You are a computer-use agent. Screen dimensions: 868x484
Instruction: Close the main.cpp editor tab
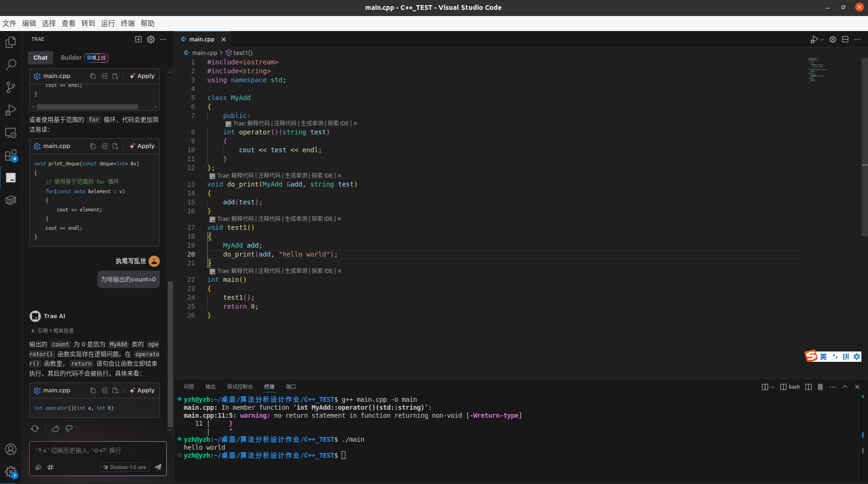tap(224, 39)
